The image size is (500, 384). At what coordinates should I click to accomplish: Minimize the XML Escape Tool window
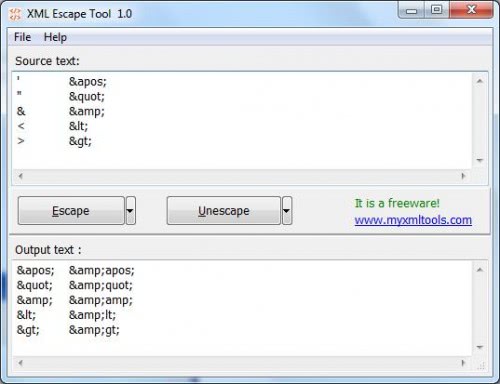pos(411,10)
